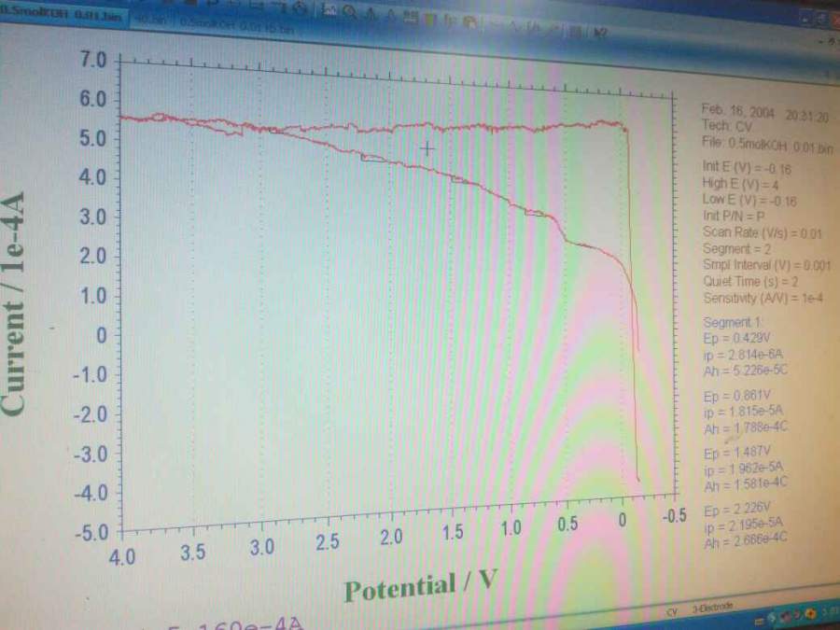Activate the context help pointer icon in the toolbar
The height and width of the screenshot is (630, 840).
600,33
